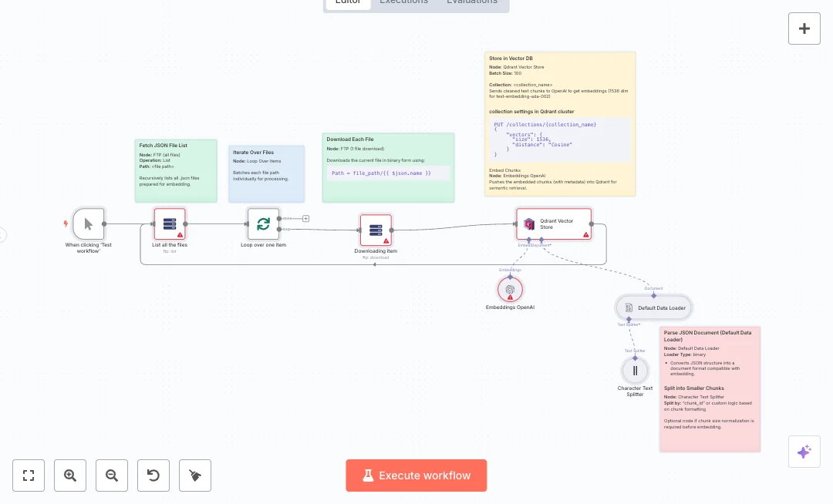
Task: Click the zoom in magnifier icon
Action: coord(70,475)
